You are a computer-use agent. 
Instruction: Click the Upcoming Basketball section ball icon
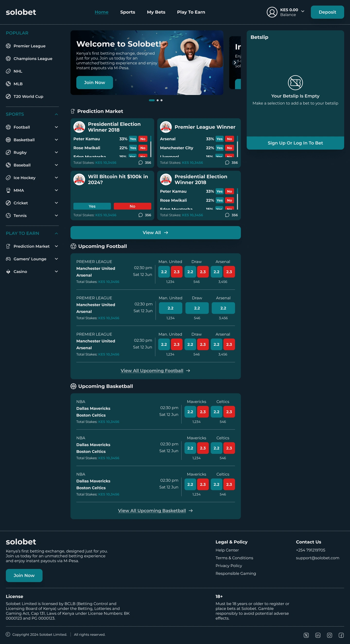(73, 386)
